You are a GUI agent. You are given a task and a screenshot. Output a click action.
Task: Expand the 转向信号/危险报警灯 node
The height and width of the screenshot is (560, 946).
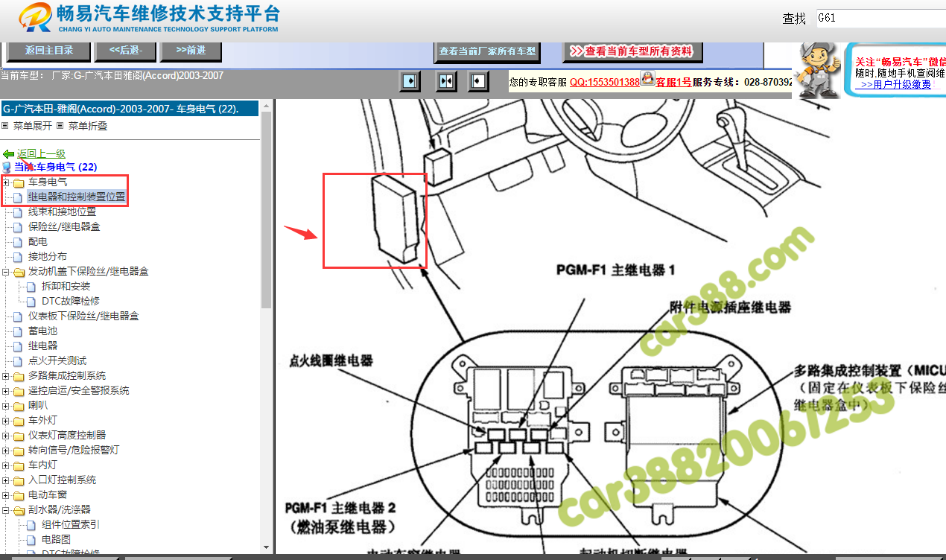click(6, 451)
